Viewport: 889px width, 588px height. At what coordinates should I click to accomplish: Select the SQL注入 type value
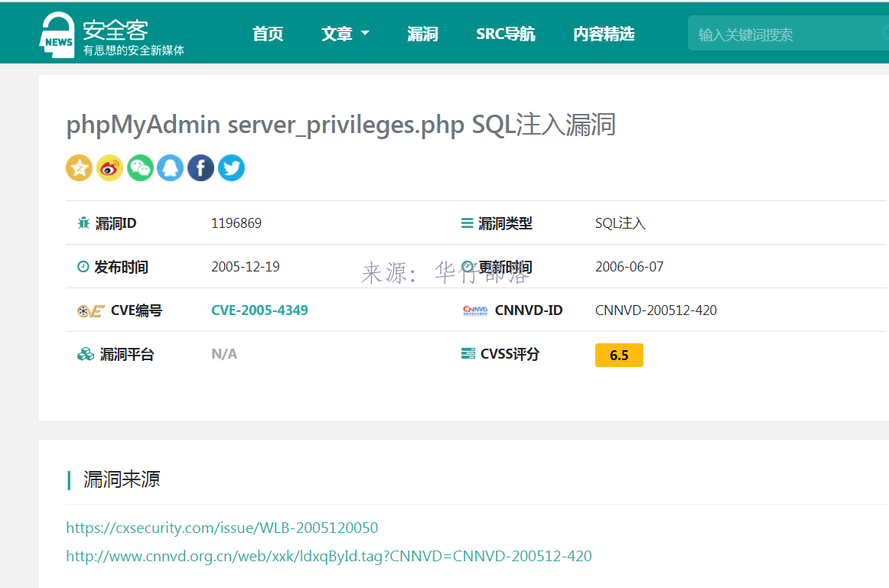[x=620, y=223]
